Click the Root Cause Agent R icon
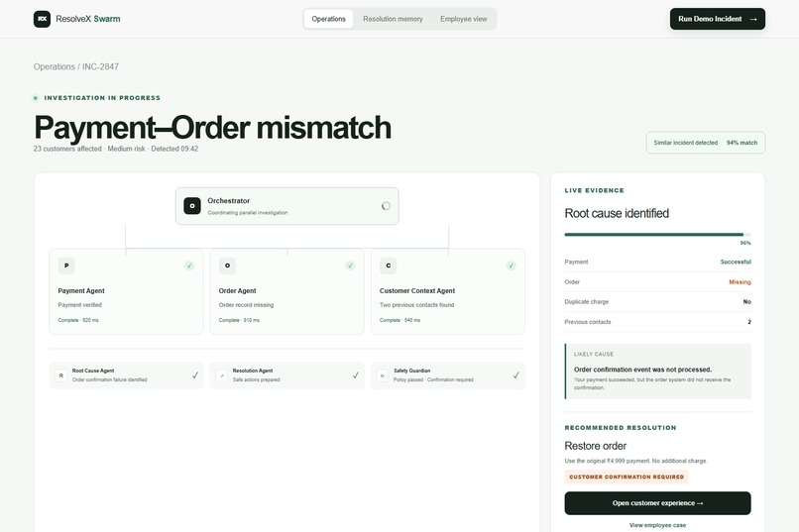 61,375
